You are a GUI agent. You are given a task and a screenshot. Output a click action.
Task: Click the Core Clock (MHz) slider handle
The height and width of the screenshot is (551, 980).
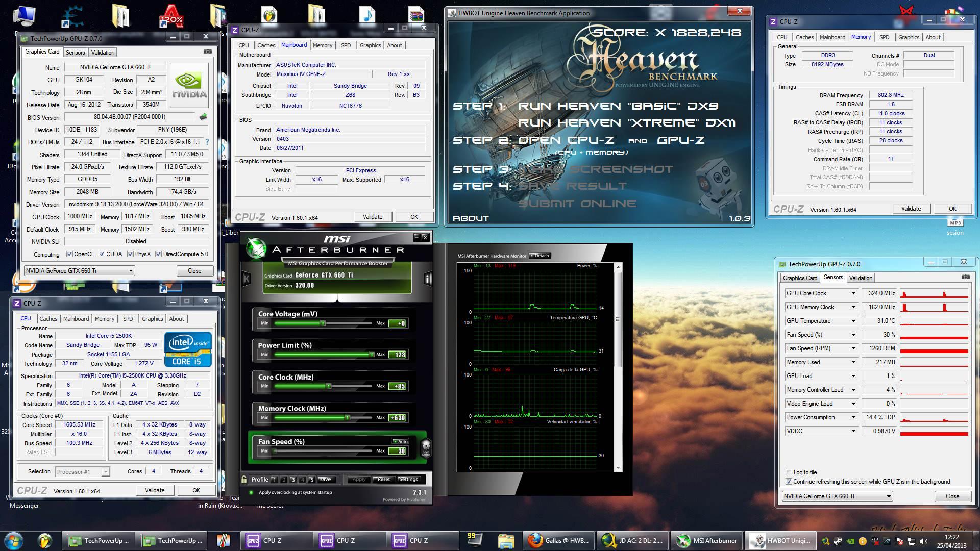point(329,386)
